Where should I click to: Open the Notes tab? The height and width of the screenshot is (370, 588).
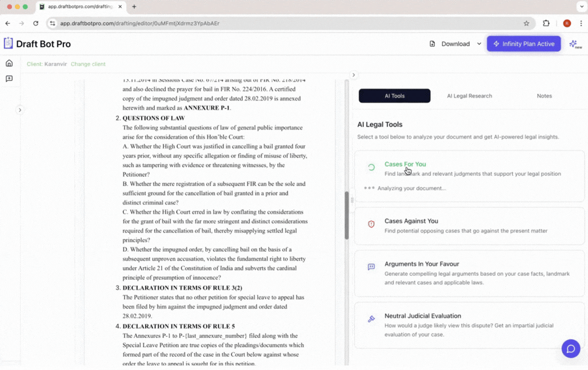point(543,95)
